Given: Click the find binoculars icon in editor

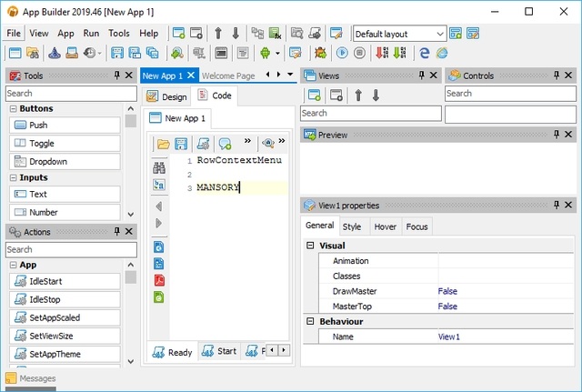Looking at the screenshot, I should click(159, 167).
